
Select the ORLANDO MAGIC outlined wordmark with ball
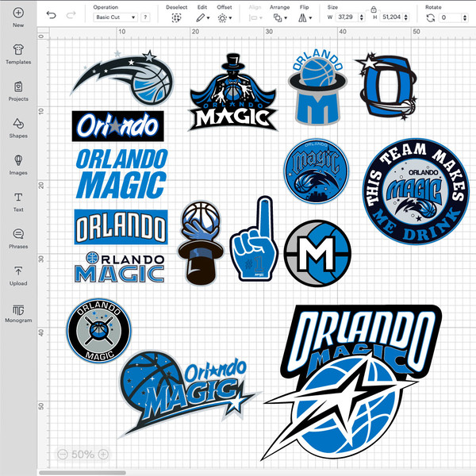(x=119, y=267)
